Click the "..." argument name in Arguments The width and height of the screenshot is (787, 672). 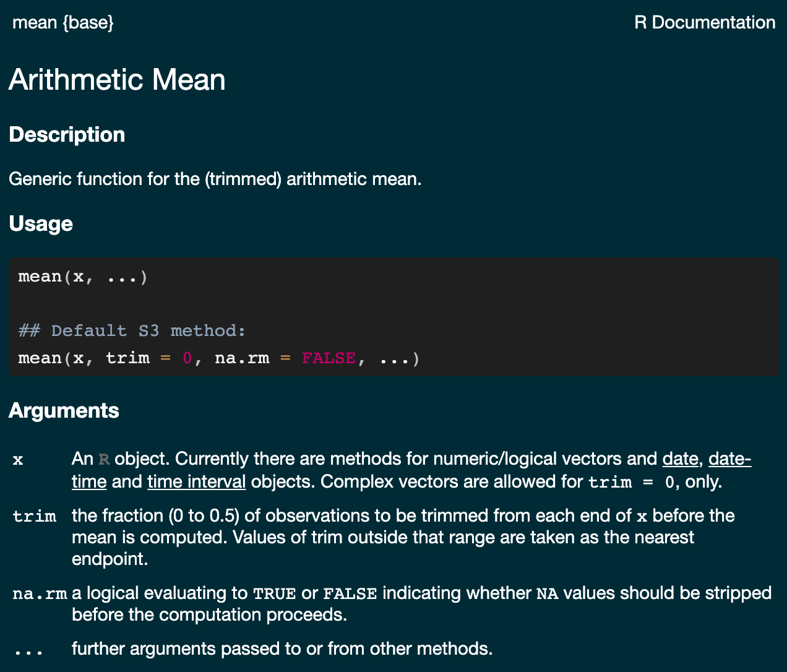tap(28, 650)
